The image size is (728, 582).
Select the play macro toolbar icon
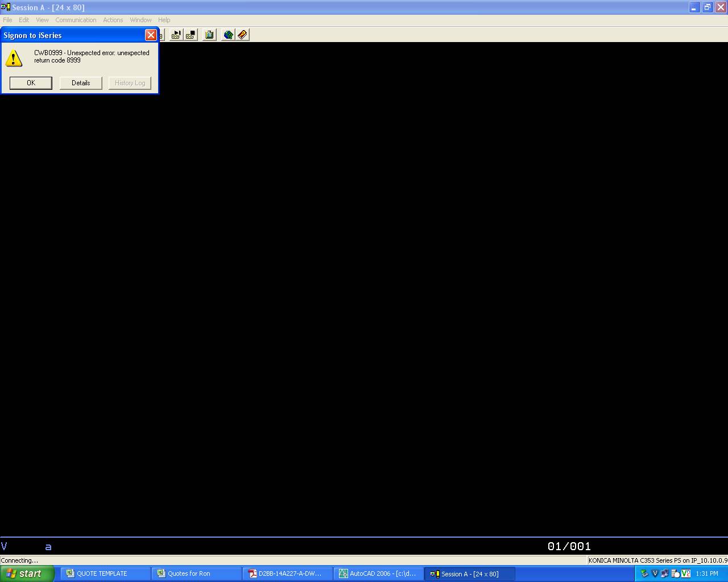(176, 35)
